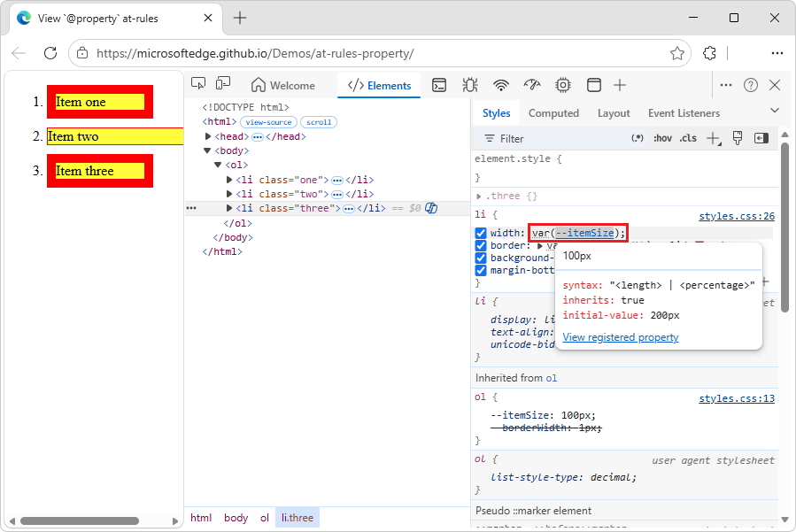The width and height of the screenshot is (796, 532).
Task: Collapse the ol element
Action: 218,165
